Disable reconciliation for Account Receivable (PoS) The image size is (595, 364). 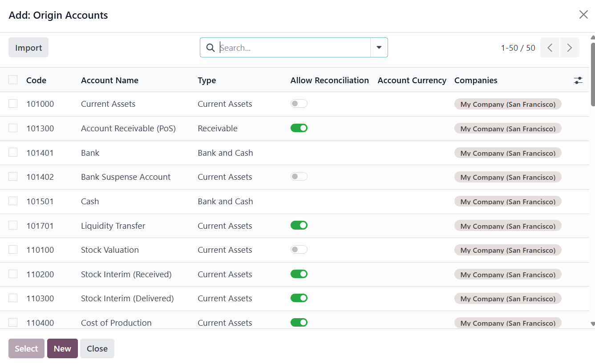click(x=299, y=128)
